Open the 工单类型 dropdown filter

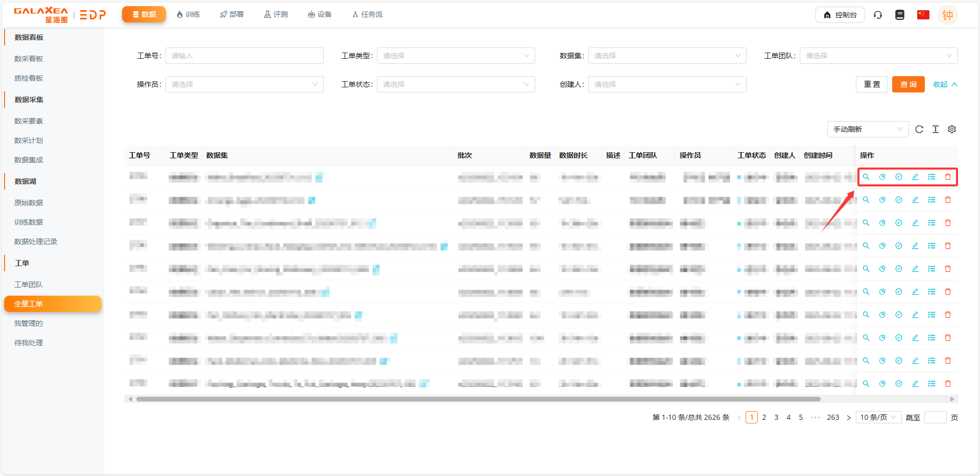click(456, 56)
